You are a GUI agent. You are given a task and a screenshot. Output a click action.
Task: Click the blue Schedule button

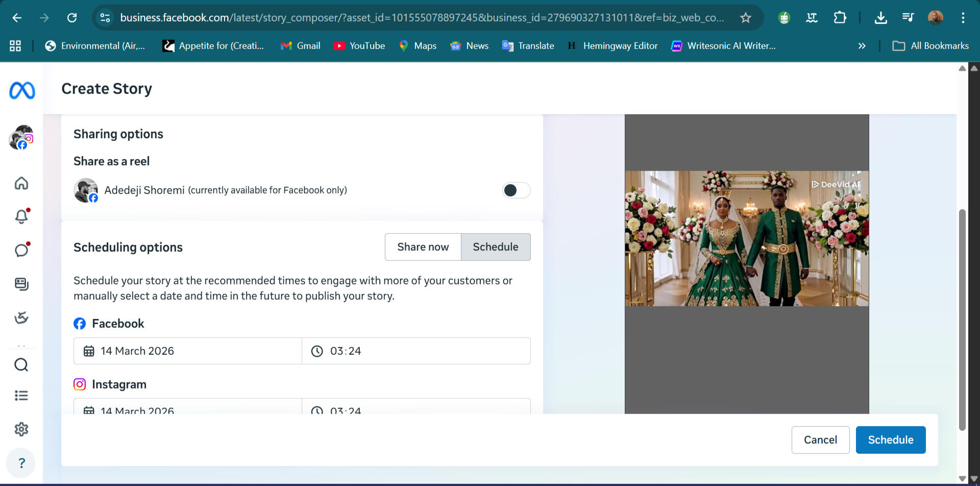[x=890, y=440]
